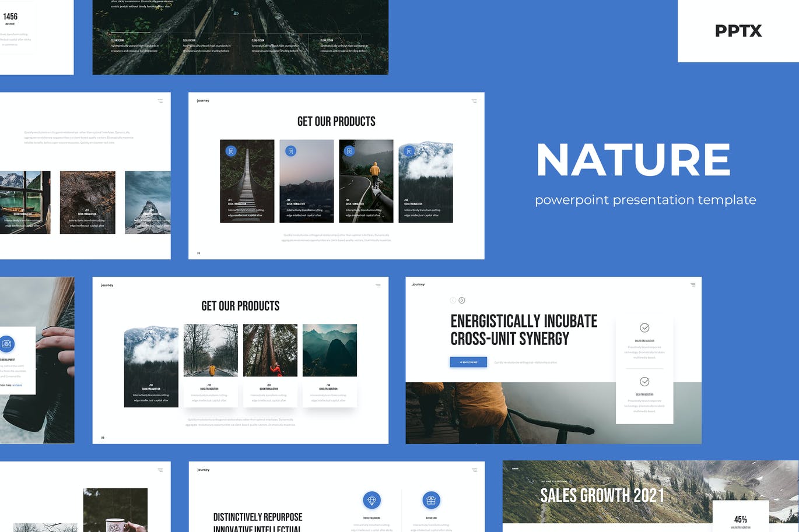Toggle the lower checkmark circle in the white card
Screen dimensions: 799x532
click(644, 382)
